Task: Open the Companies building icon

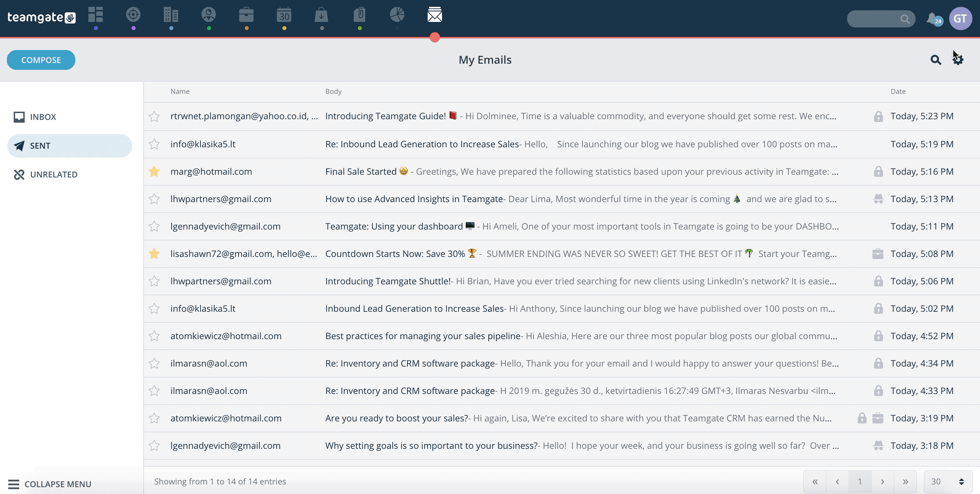Action: point(171,15)
